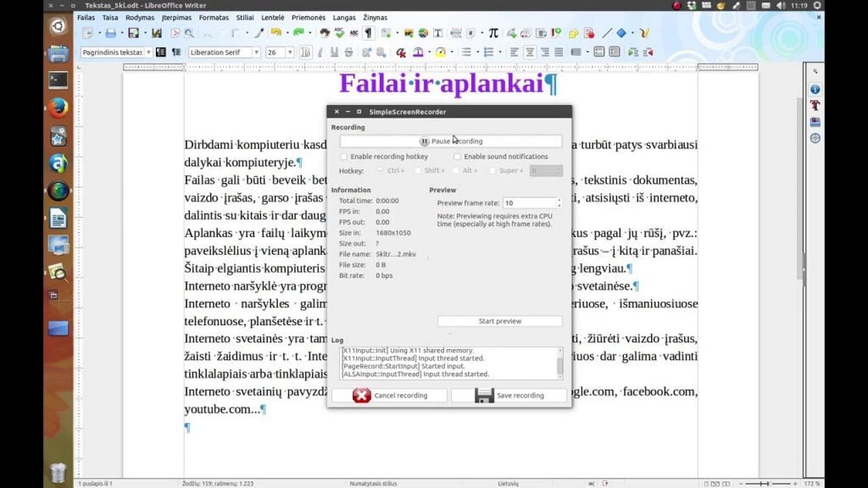Click Cancel recording button

pos(389,395)
